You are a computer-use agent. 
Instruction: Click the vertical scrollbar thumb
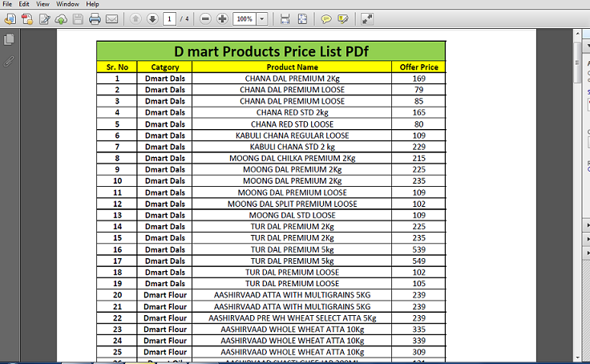point(578,63)
